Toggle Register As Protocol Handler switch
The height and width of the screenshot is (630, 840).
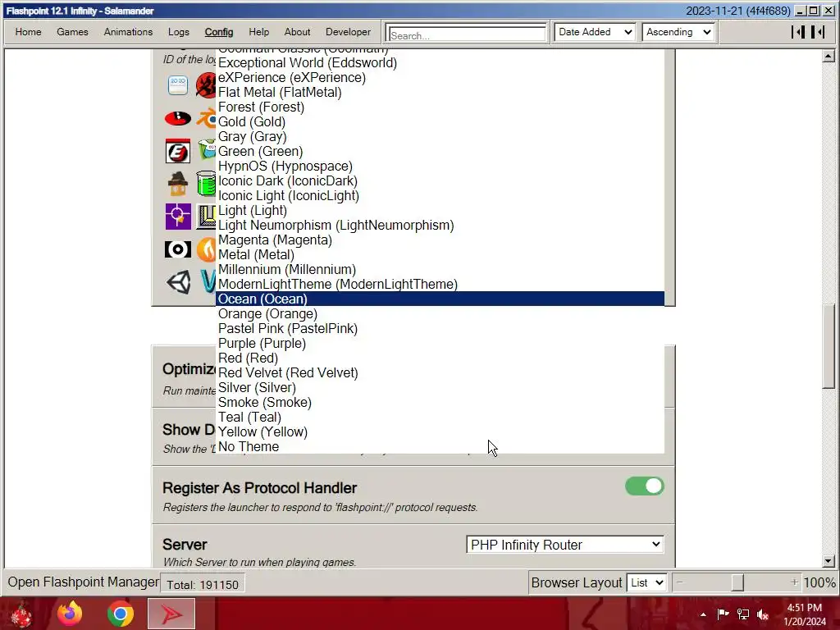tap(645, 486)
